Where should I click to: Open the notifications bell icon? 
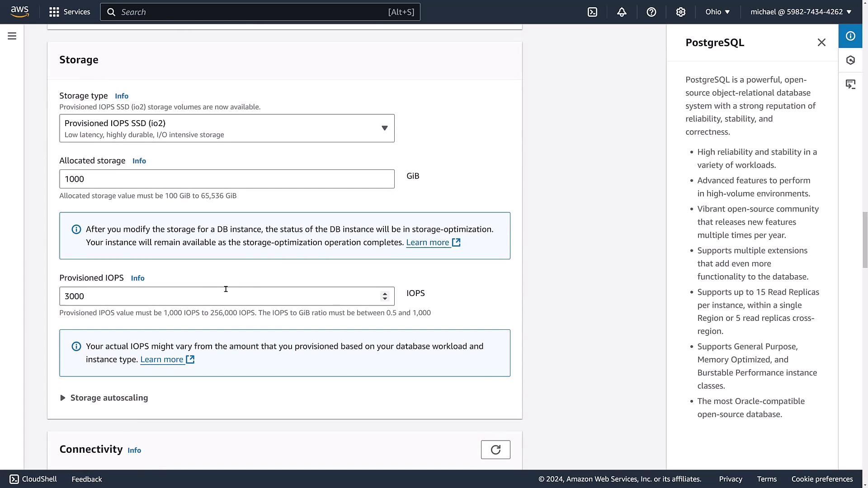tap(622, 12)
